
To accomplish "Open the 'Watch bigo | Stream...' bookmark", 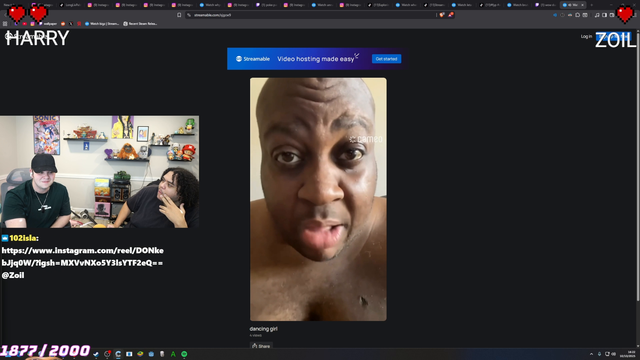I will point(102,24).
